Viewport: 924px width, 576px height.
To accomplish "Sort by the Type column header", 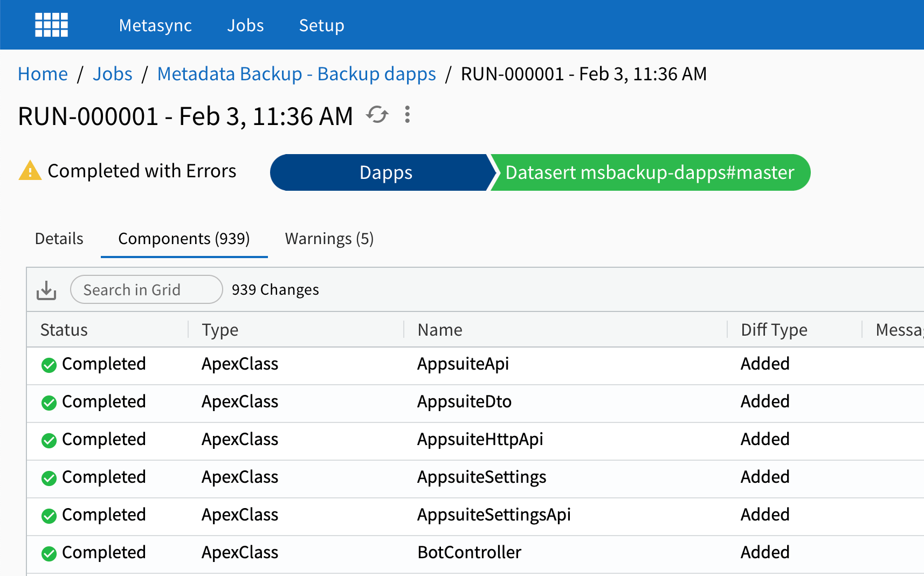I will click(x=220, y=330).
